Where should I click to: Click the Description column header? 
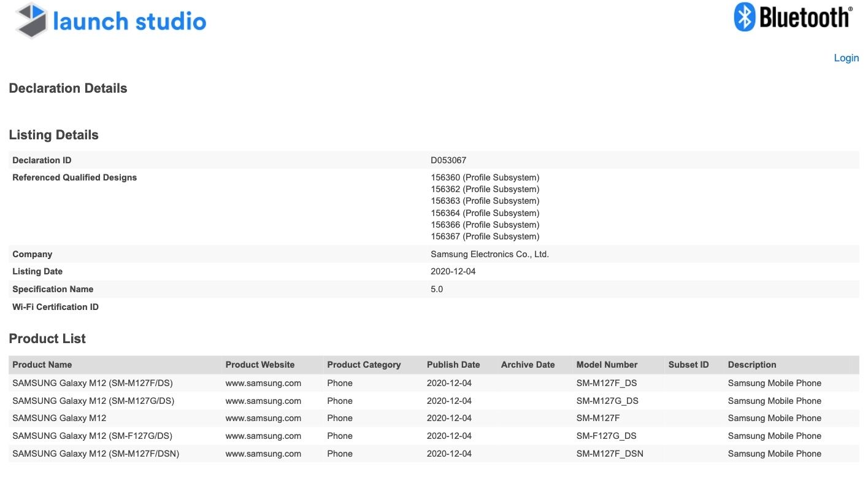(x=752, y=365)
